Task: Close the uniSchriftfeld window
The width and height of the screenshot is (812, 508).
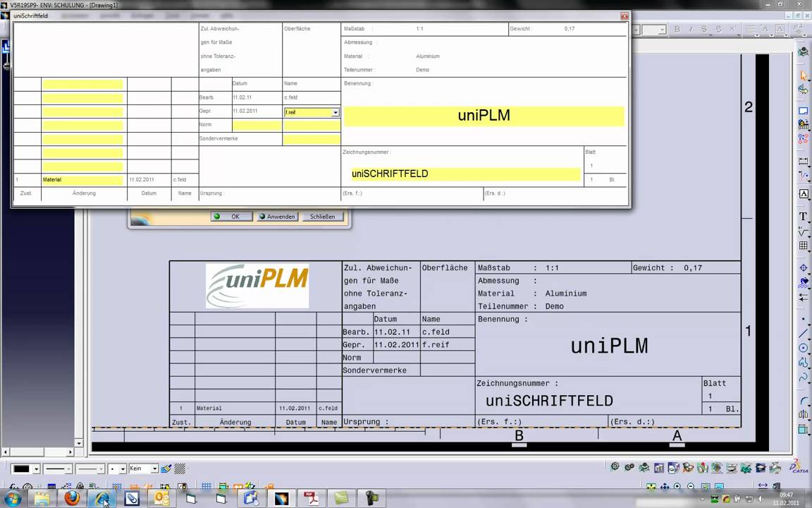Action: click(625, 16)
